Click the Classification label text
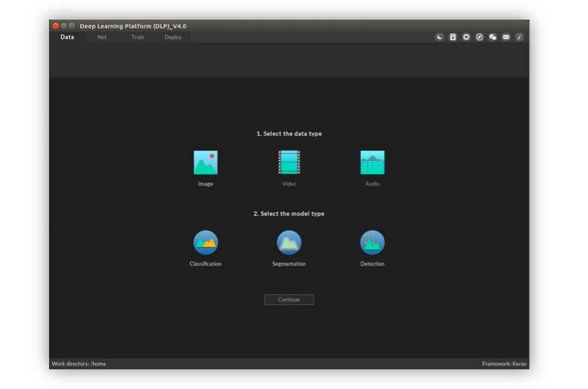The width and height of the screenshot is (588, 389). (206, 264)
